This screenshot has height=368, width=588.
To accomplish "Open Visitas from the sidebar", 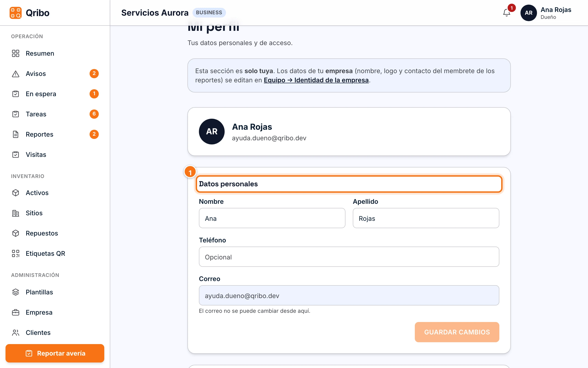I will 55,155.
